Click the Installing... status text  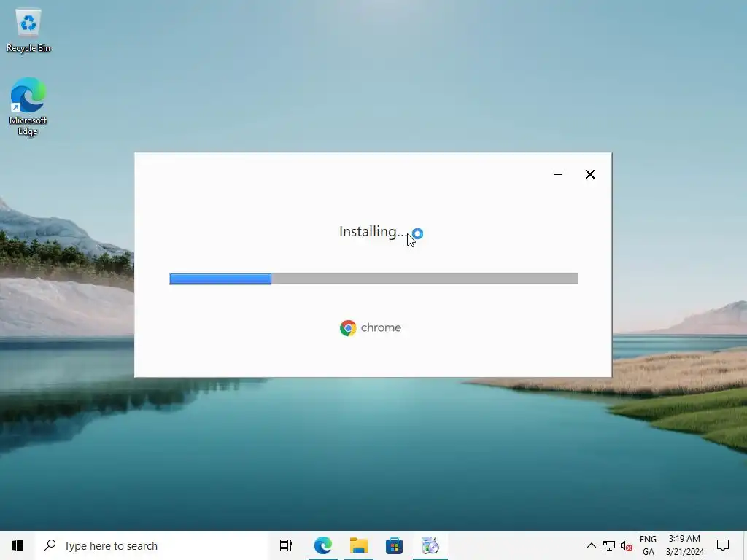point(373,231)
